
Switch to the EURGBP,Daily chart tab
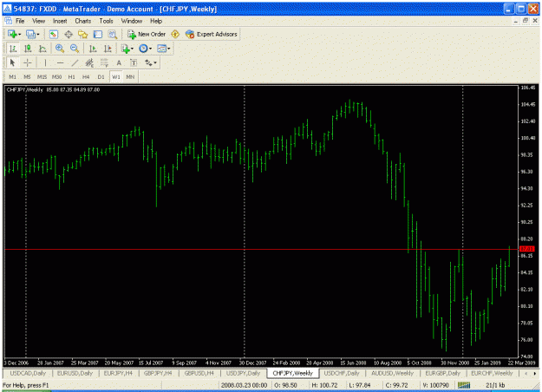point(442,373)
